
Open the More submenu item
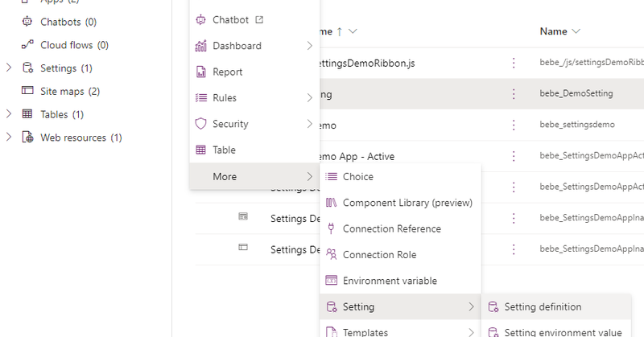click(x=254, y=176)
